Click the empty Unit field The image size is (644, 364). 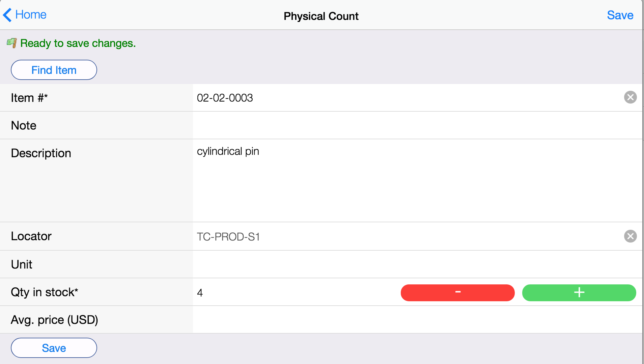(x=418, y=264)
